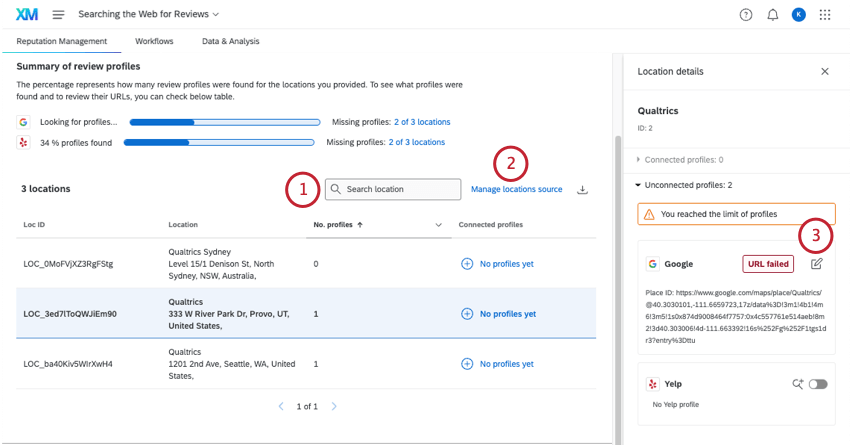Open the notifications bell
This screenshot has width=850, height=445.
[772, 15]
